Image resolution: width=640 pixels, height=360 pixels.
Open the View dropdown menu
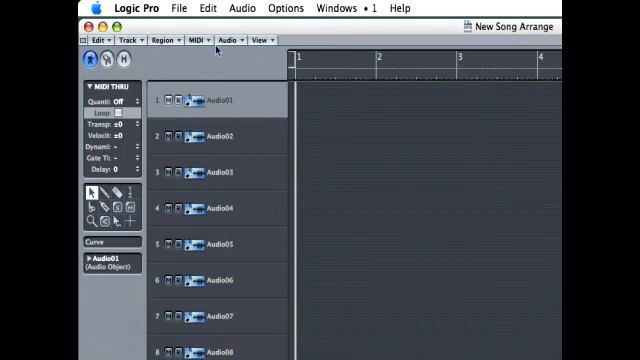(x=263, y=40)
